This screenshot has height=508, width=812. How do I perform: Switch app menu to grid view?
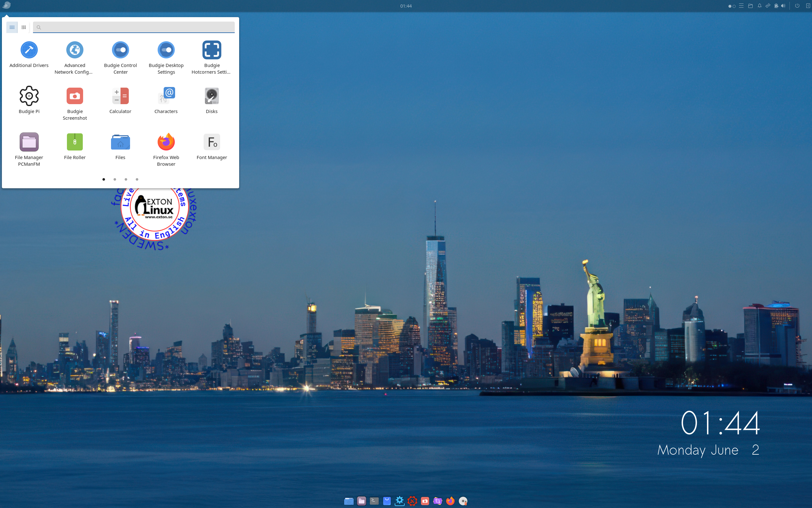tap(12, 27)
